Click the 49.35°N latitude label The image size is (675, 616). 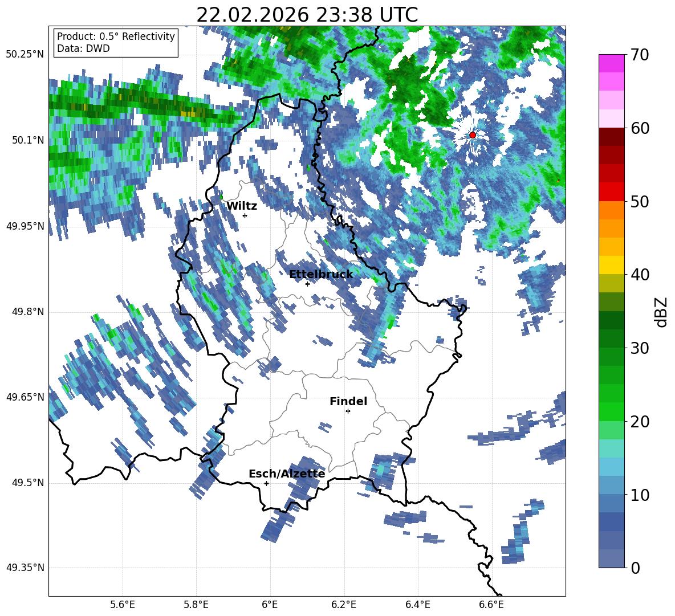pos(25,568)
